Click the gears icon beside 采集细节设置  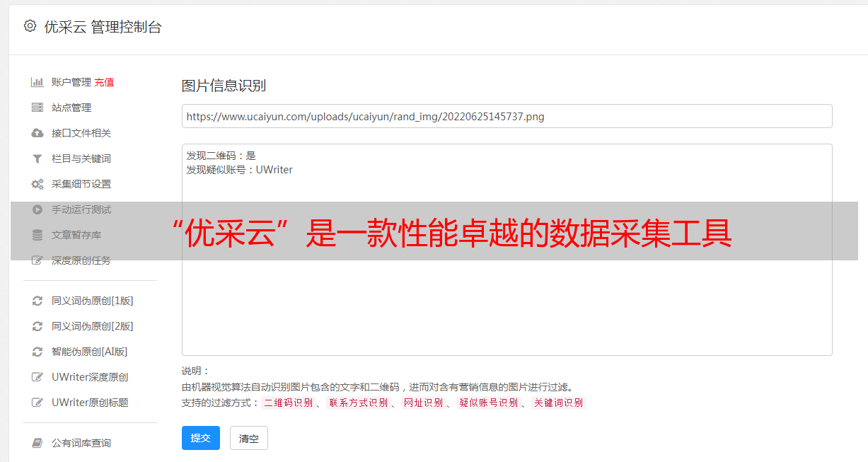click(37, 184)
